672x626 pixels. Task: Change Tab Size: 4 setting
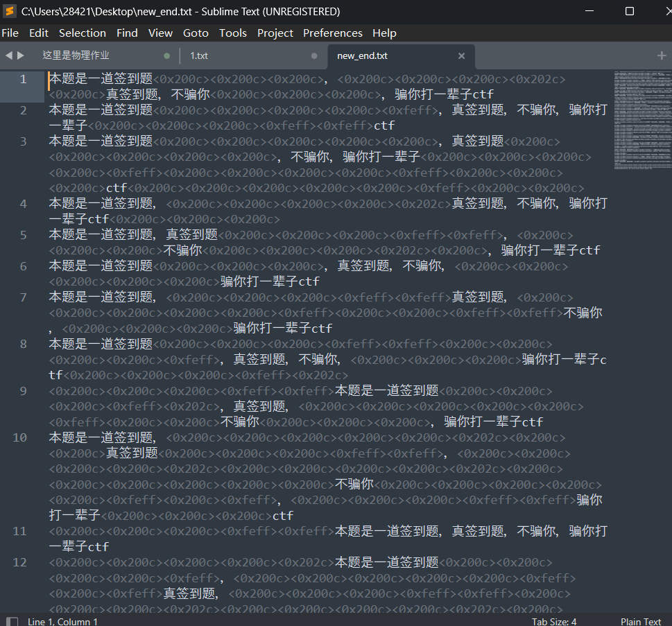click(553, 621)
